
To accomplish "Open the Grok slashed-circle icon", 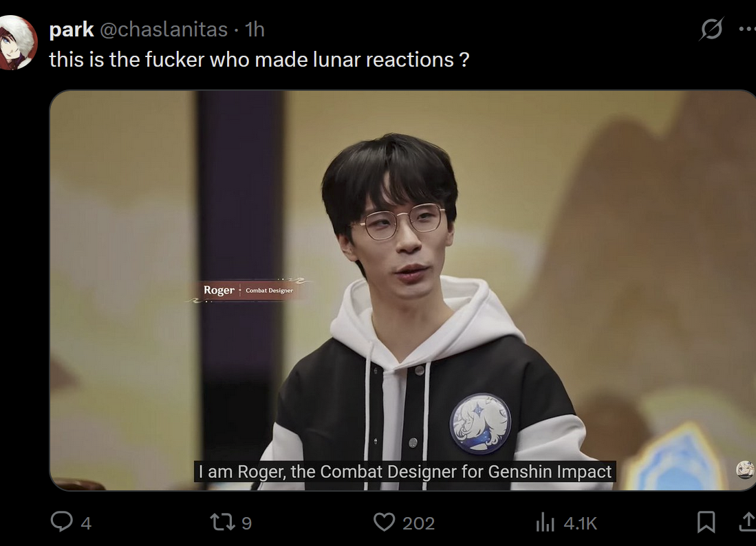I will 712,28.
